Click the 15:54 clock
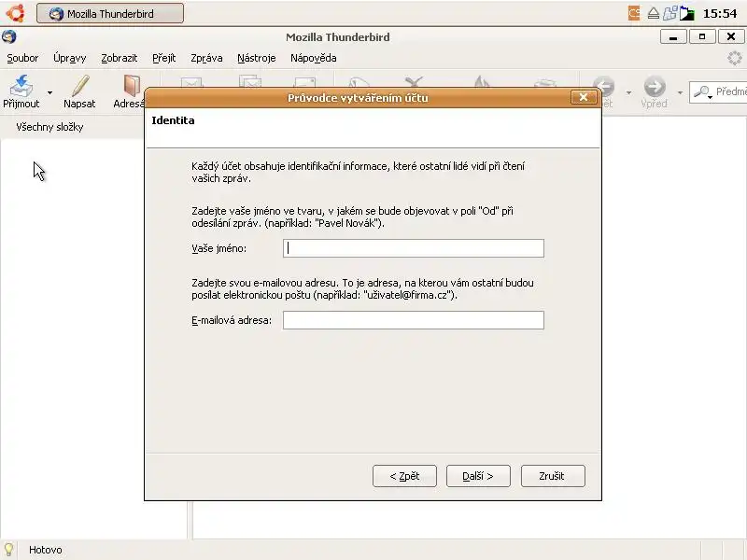The width and height of the screenshot is (747, 560). pyautogui.click(x=720, y=13)
